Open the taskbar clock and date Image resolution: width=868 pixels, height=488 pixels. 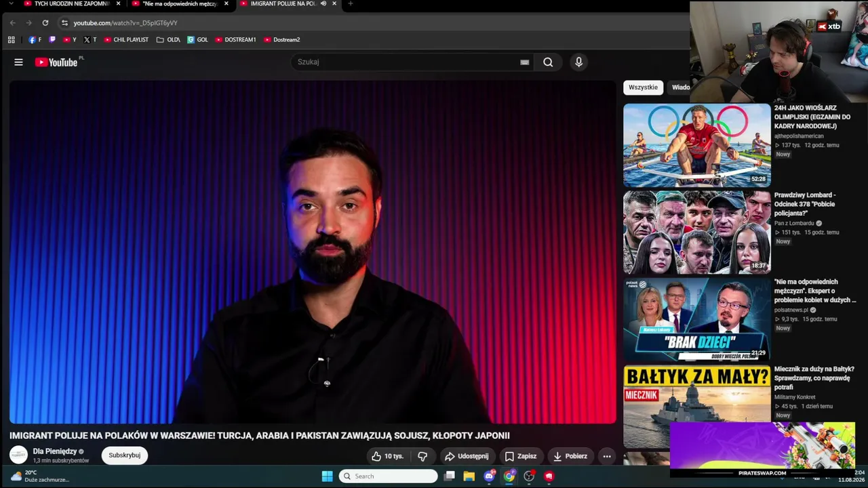tap(851, 476)
